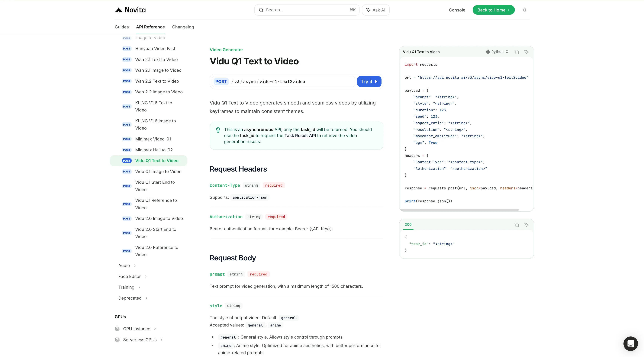Click Back to Home button

pos(494,10)
